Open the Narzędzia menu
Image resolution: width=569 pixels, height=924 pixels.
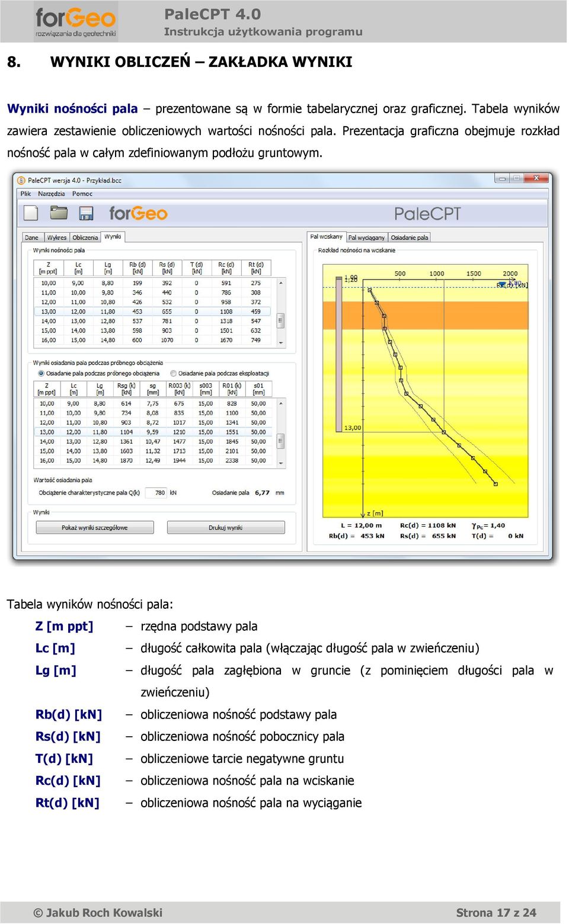(52, 194)
